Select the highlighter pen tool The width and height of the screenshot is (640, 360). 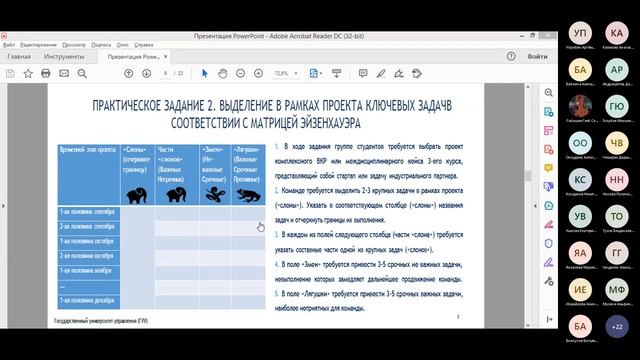coord(381,73)
